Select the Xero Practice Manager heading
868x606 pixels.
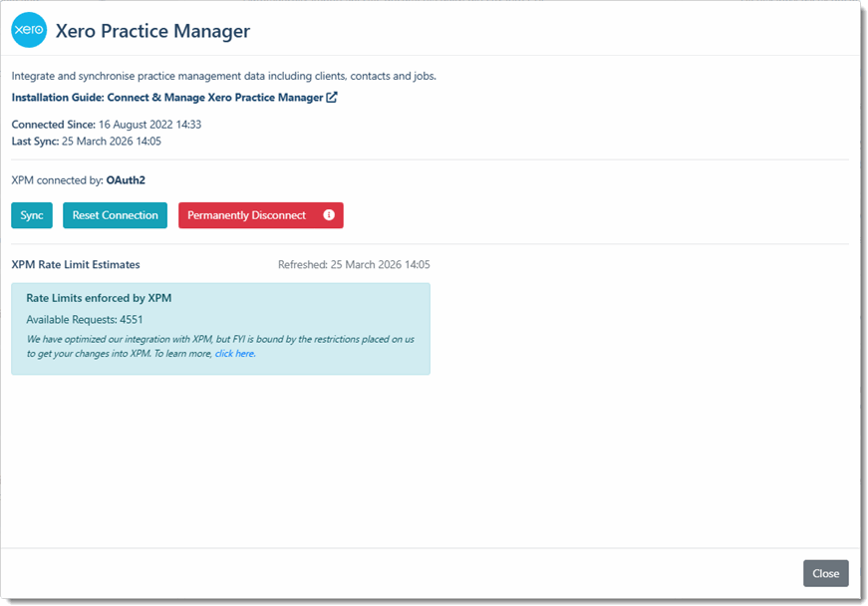(x=152, y=31)
